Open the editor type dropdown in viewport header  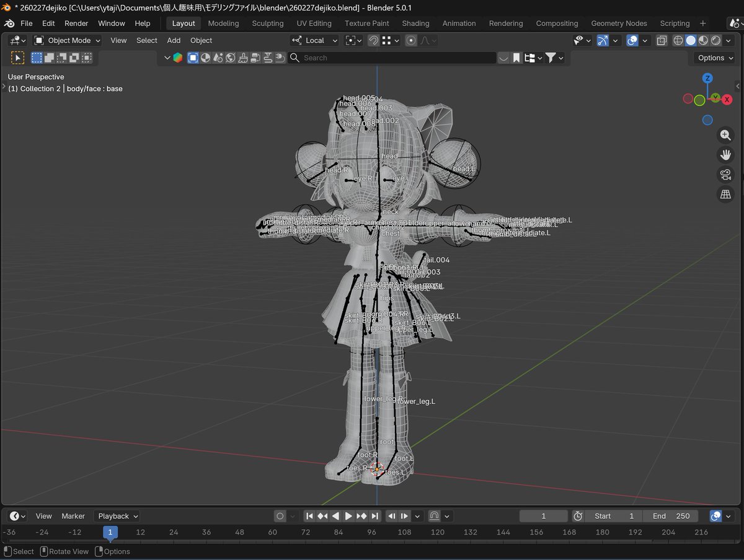coord(17,40)
